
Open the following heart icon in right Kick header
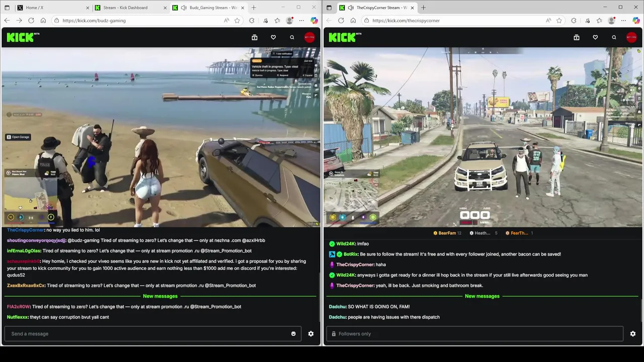pyautogui.click(x=595, y=37)
